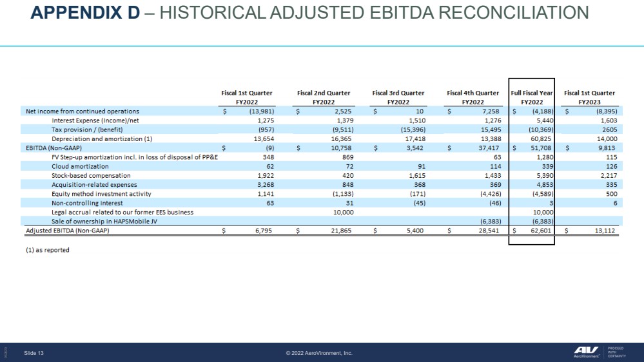644x362 pixels.
Task: Click legal accrual 10,000 in 2nd Quarter
Action: (343, 212)
